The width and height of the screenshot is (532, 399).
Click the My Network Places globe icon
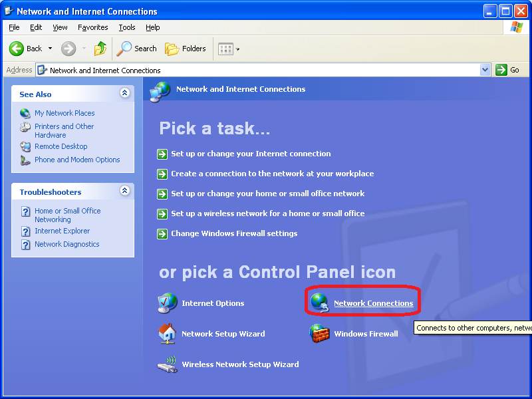(25, 113)
